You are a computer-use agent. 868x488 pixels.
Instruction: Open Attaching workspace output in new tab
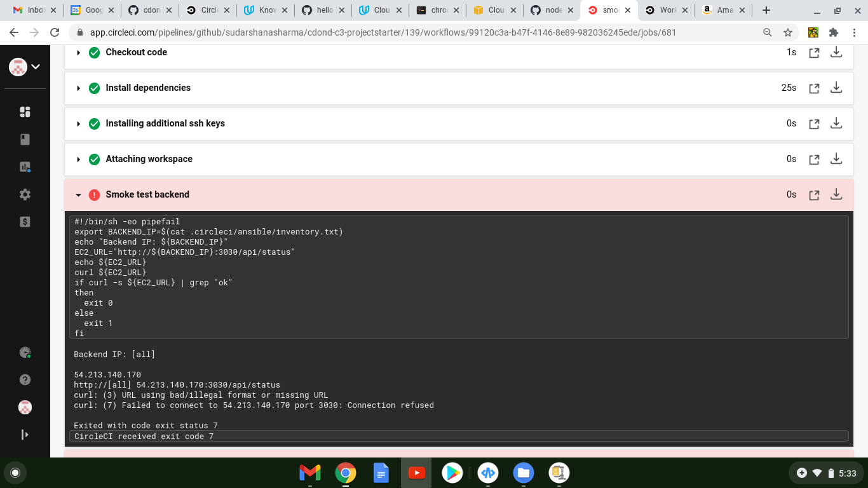click(x=814, y=159)
